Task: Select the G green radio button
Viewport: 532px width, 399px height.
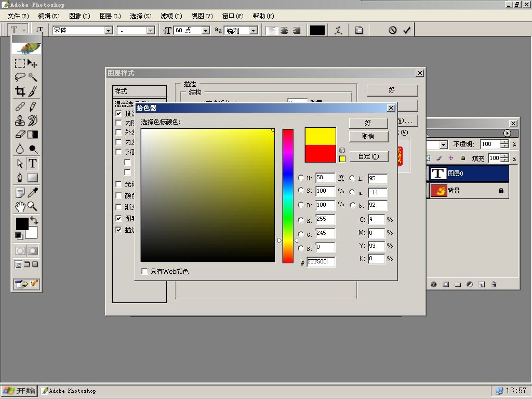Action: pos(301,234)
